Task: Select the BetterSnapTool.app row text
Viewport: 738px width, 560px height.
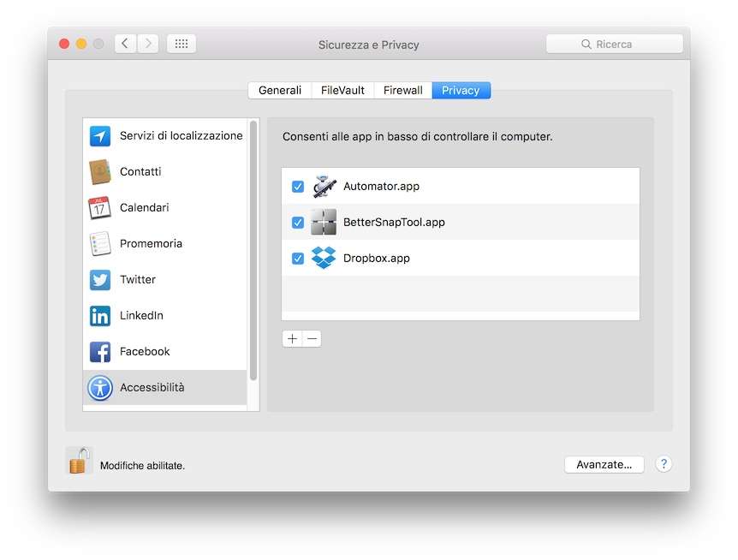Action: tap(394, 222)
